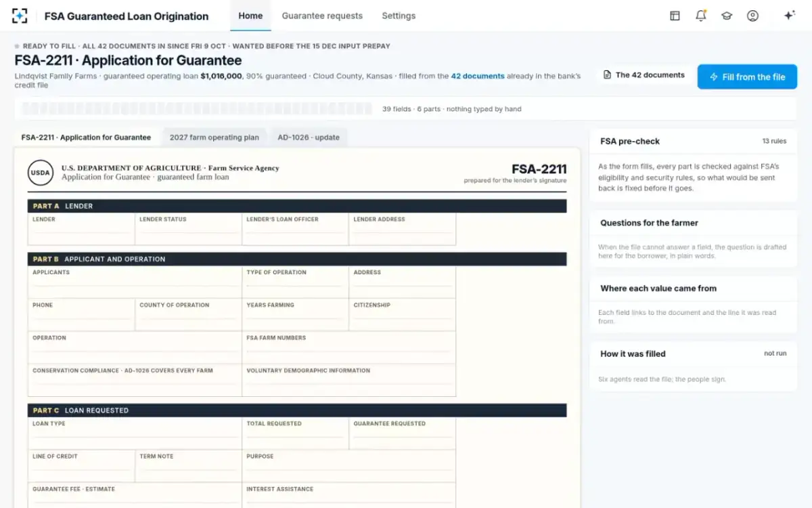
Task: Click the applicant Address field in Part B
Action: tap(402, 282)
